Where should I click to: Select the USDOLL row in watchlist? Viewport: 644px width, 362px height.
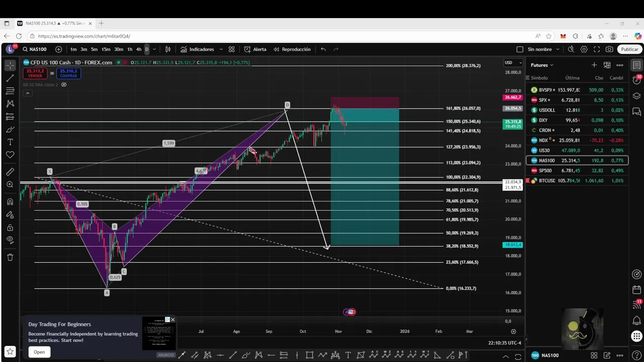pyautogui.click(x=577, y=110)
